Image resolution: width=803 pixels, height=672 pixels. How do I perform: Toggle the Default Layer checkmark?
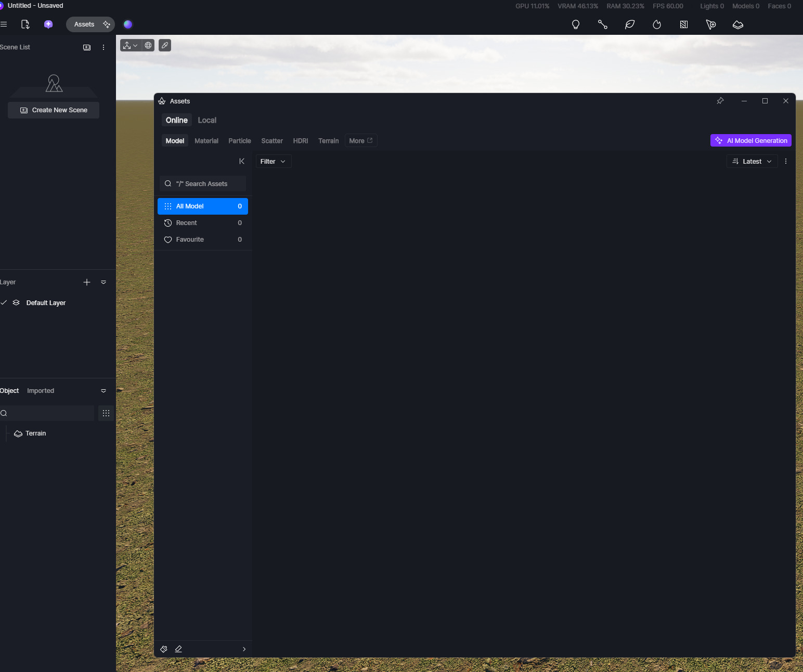(4, 302)
